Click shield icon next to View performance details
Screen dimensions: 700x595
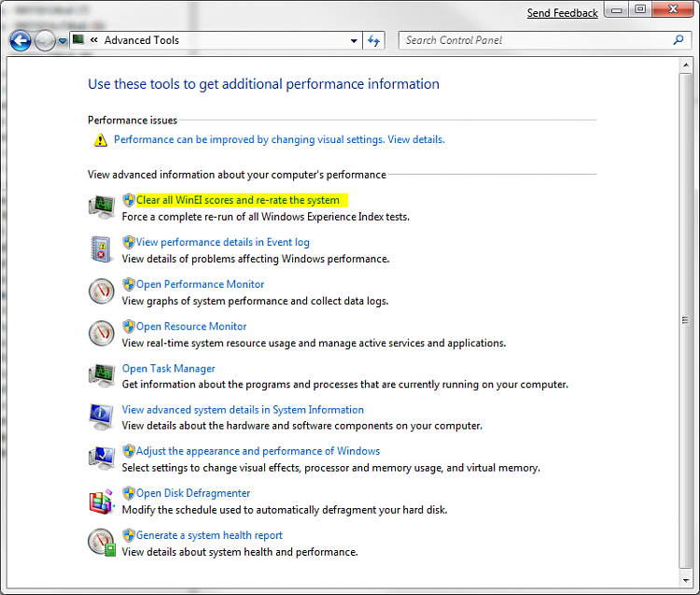point(129,242)
